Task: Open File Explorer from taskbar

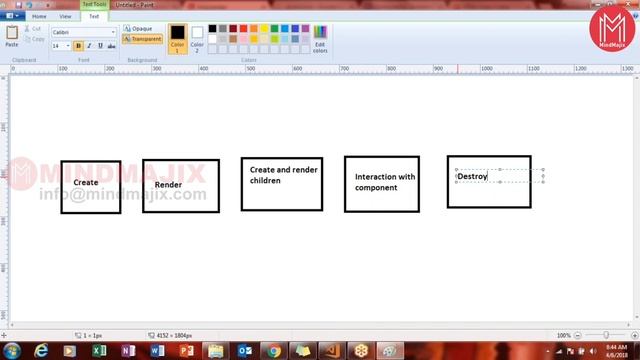Action: point(216,351)
